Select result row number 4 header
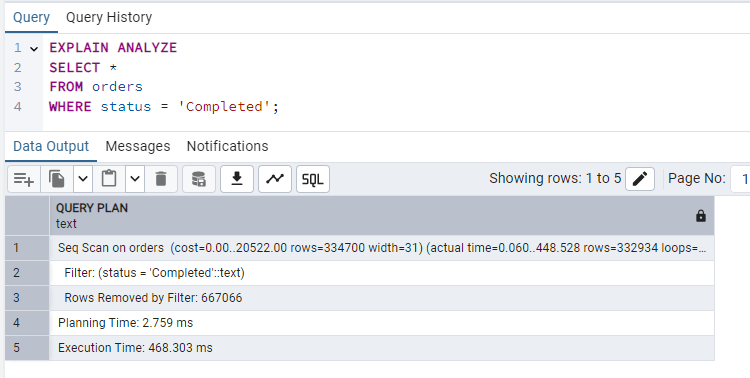This screenshot has width=750, height=378. (27, 322)
